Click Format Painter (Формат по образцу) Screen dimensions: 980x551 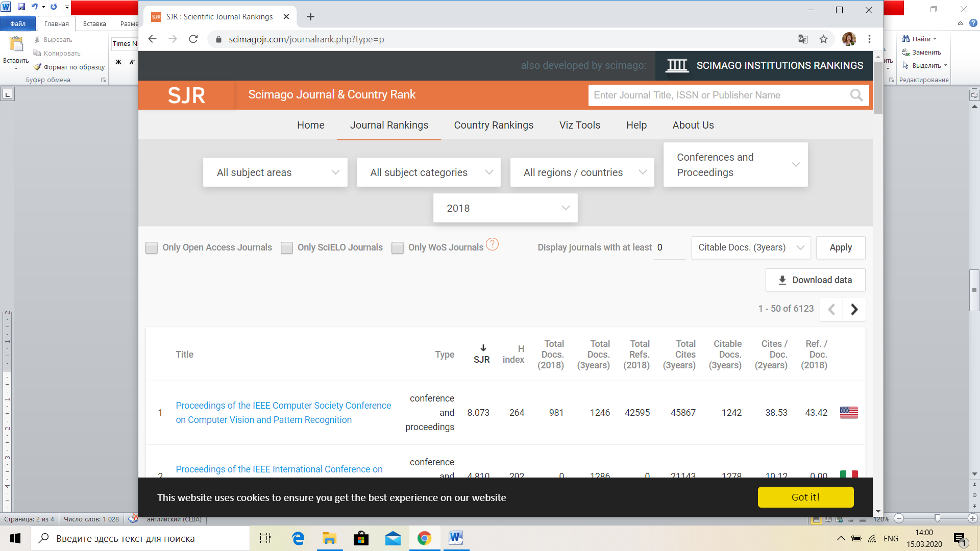point(69,67)
